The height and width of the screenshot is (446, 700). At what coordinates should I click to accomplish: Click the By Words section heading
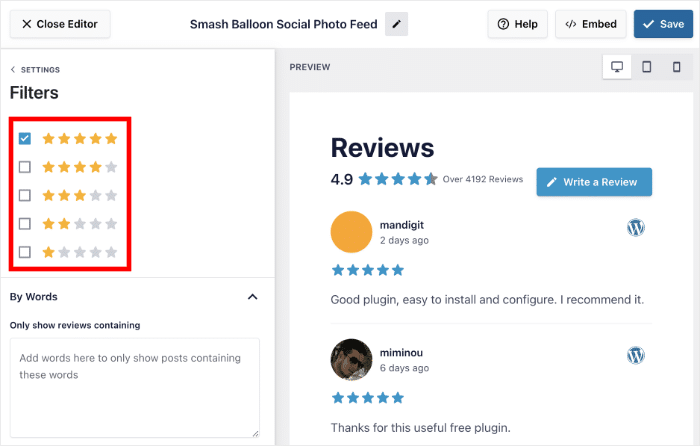coord(33,297)
